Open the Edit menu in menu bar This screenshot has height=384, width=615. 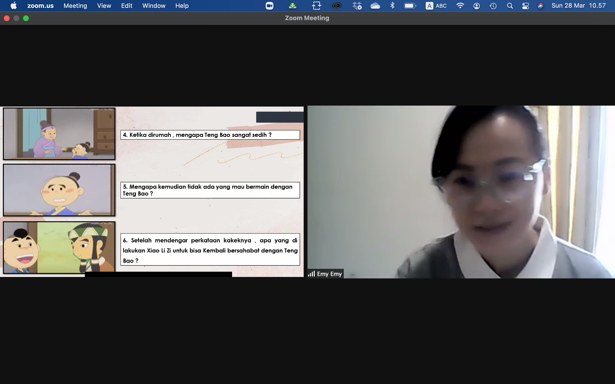tap(126, 6)
